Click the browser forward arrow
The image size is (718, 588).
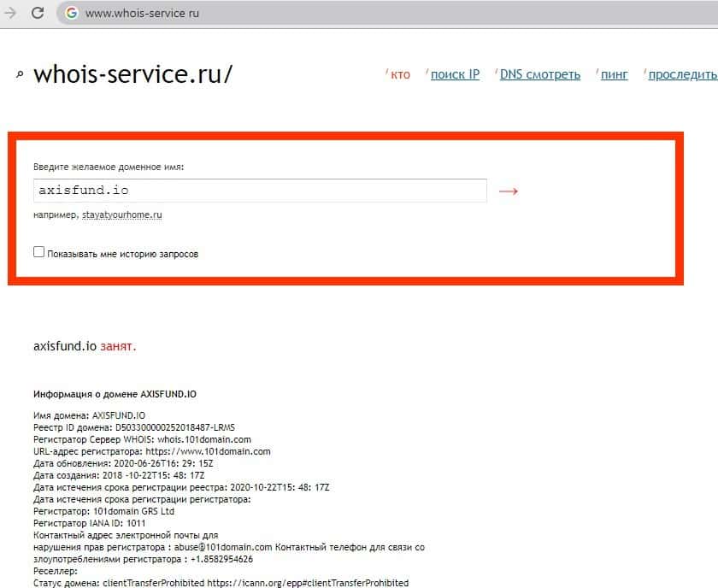(9, 13)
